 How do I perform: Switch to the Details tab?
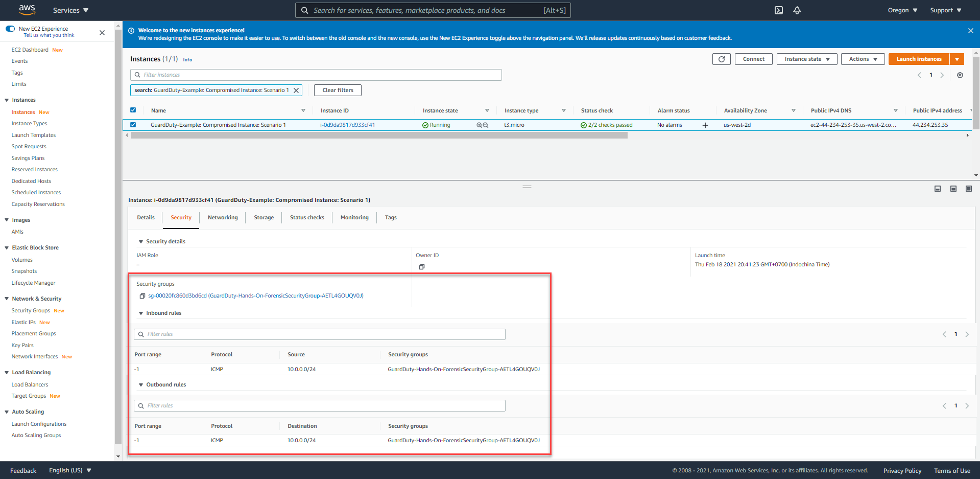pyautogui.click(x=146, y=218)
